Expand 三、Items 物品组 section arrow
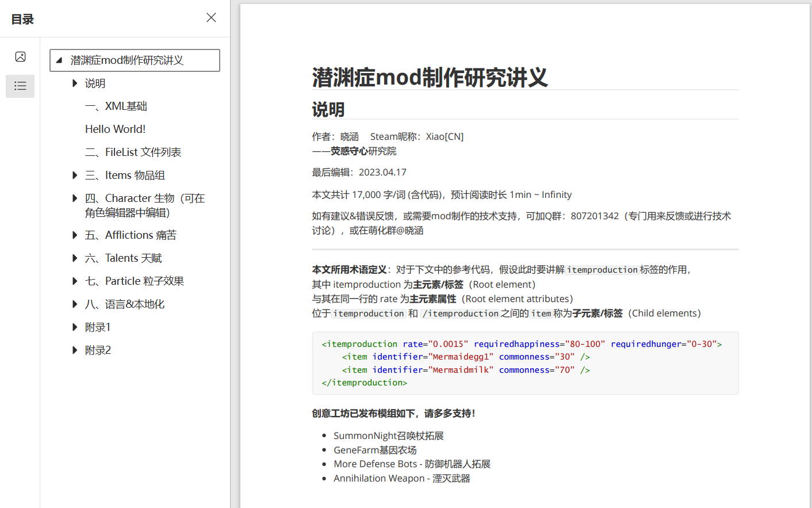Image resolution: width=812 pixels, height=508 pixels. (x=75, y=175)
